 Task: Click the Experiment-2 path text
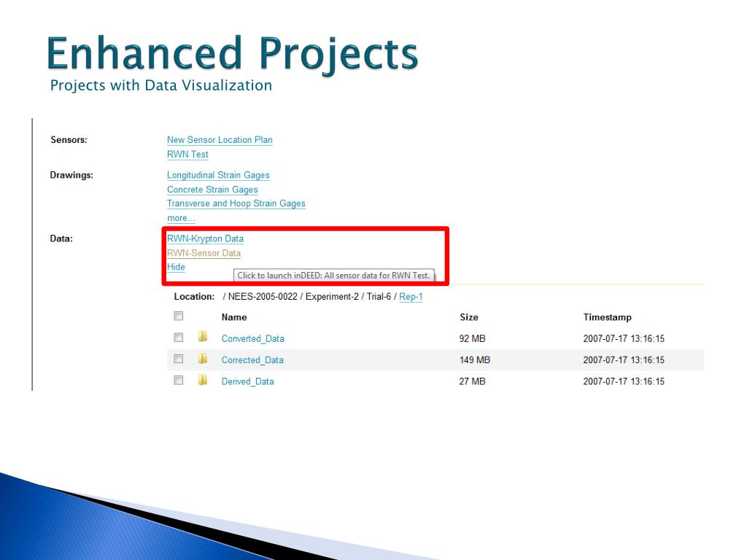332,297
